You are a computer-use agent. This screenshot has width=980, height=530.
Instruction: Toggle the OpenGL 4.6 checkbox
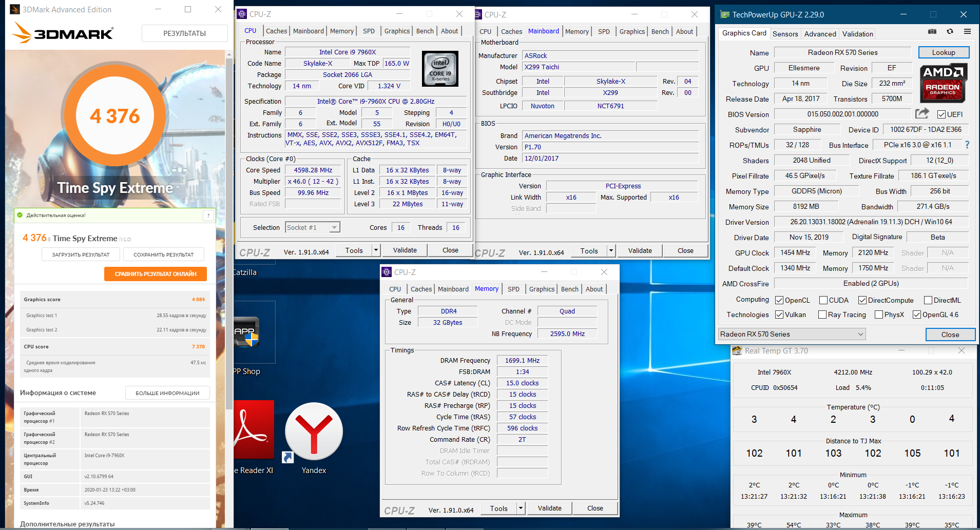click(917, 315)
